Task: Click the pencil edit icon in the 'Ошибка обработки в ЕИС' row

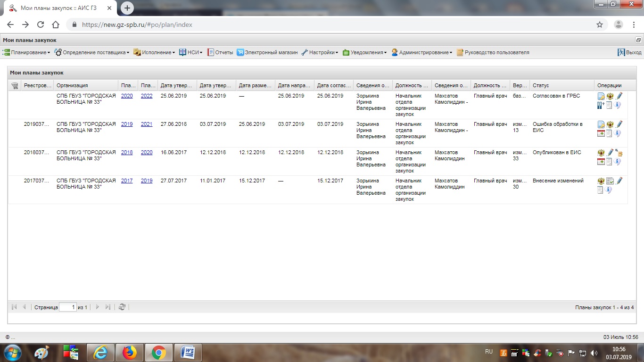Action: click(619, 124)
